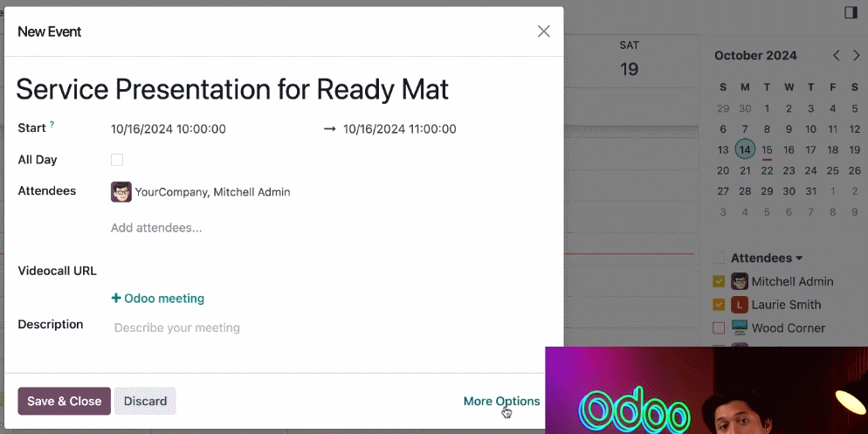868x434 pixels.
Task: Tick the All Day checkbox
Action: [117, 160]
